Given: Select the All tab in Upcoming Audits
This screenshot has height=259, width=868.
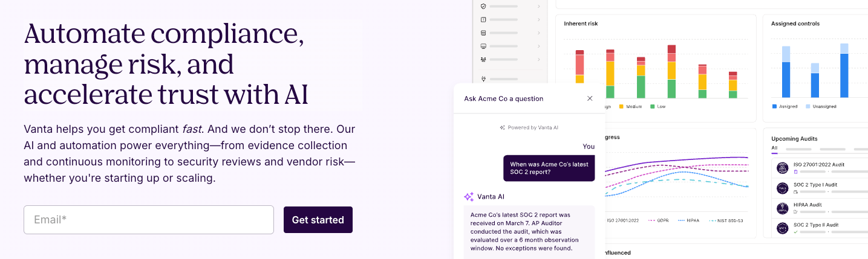Looking at the screenshot, I should tap(774, 148).
